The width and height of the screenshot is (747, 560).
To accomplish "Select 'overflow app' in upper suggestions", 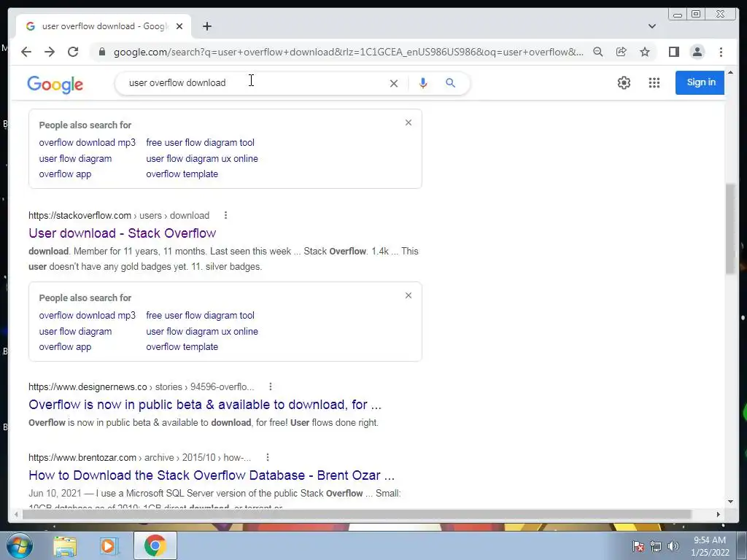I will point(65,174).
